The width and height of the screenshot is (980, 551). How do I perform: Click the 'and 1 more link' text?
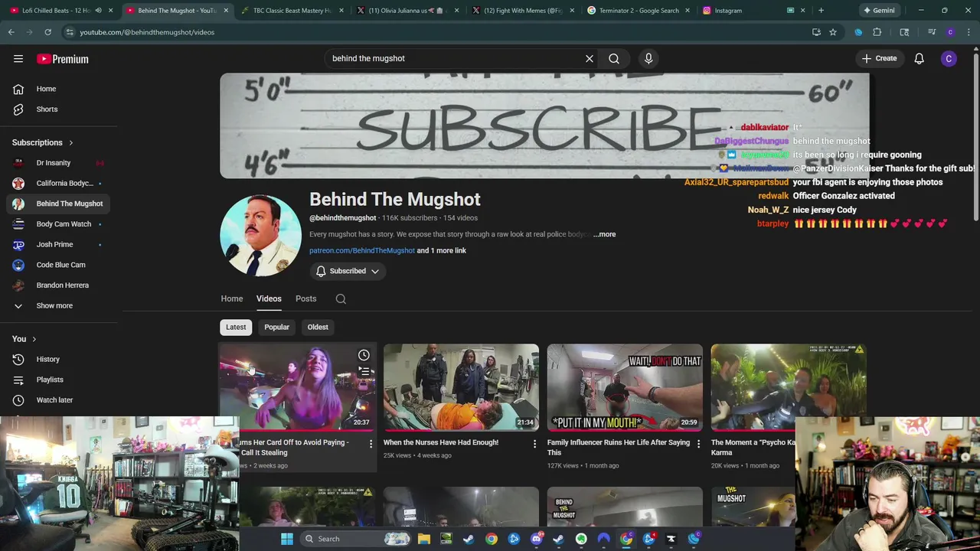441,250
